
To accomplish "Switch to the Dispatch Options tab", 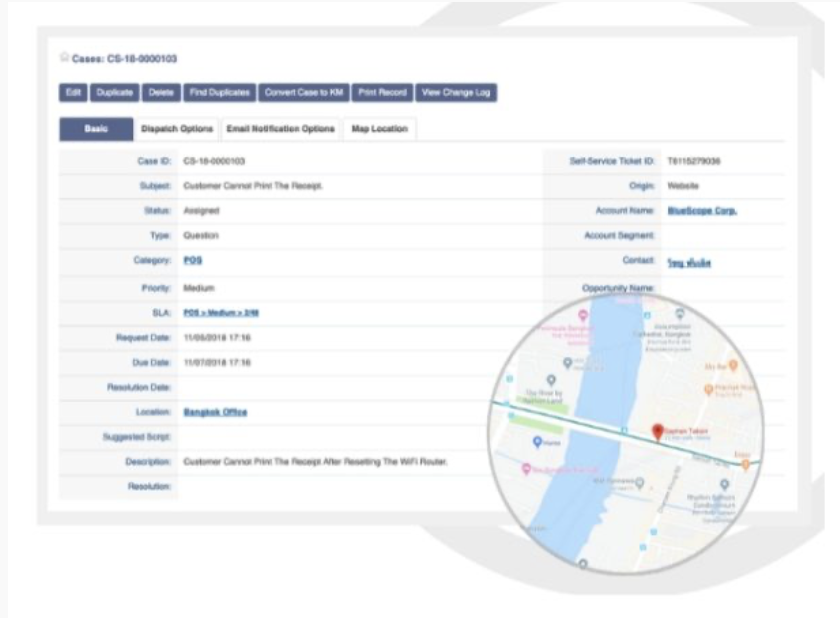I will pos(177,129).
